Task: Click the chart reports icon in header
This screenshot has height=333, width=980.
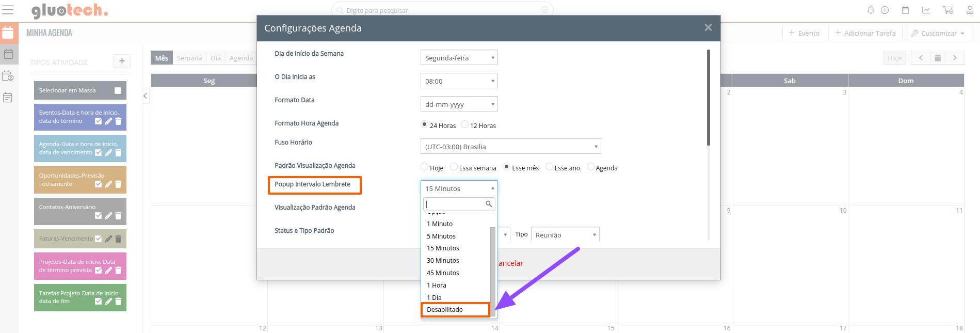Action: (926, 10)
